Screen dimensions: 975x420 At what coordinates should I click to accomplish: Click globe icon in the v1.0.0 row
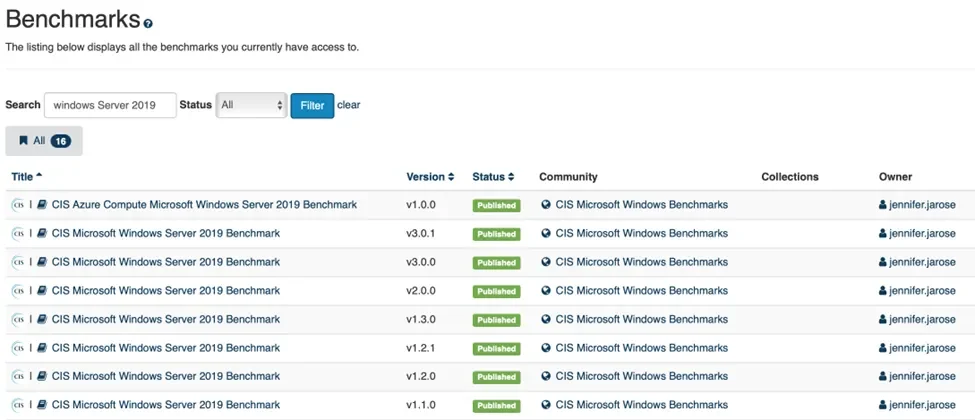(546, 205)
